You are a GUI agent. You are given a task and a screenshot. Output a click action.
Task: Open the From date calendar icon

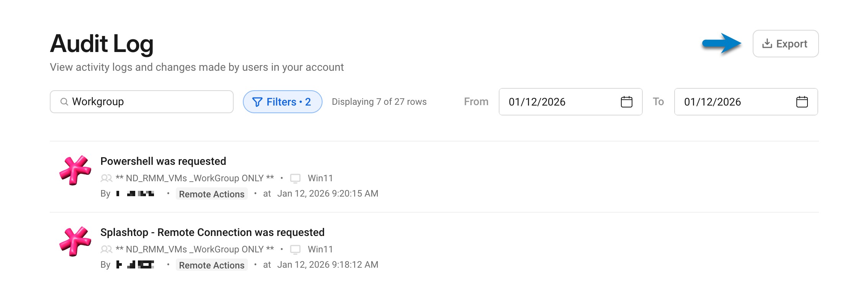pos(626,102)
